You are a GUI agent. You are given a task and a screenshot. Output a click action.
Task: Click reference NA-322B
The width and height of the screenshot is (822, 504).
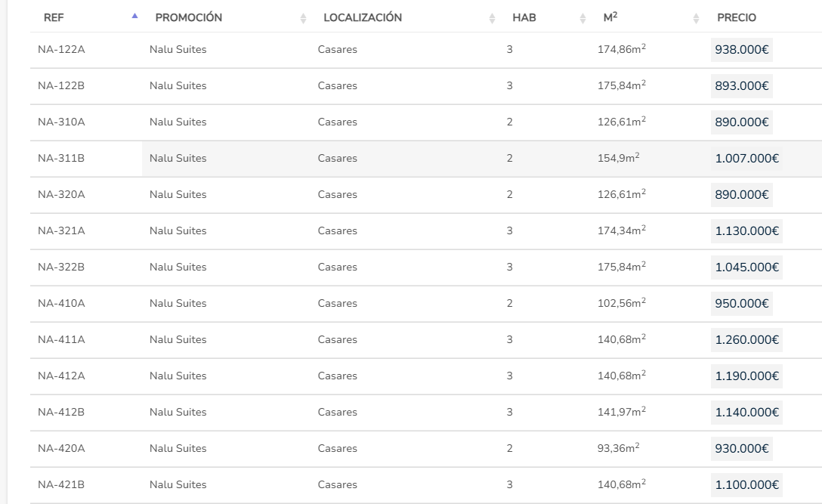click(x=61, y=267)
